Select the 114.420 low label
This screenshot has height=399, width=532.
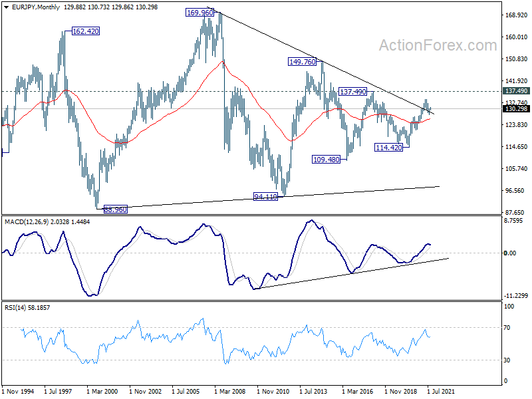(388, 148)
